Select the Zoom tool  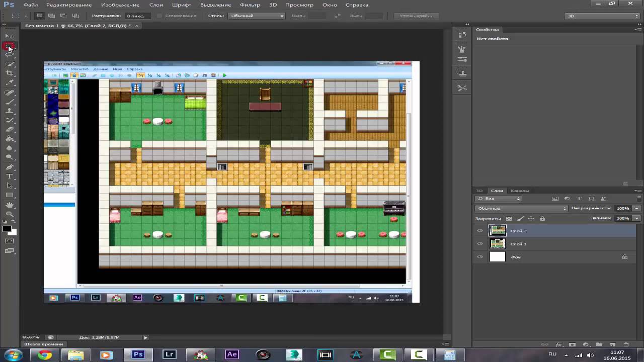click(10, 214)
